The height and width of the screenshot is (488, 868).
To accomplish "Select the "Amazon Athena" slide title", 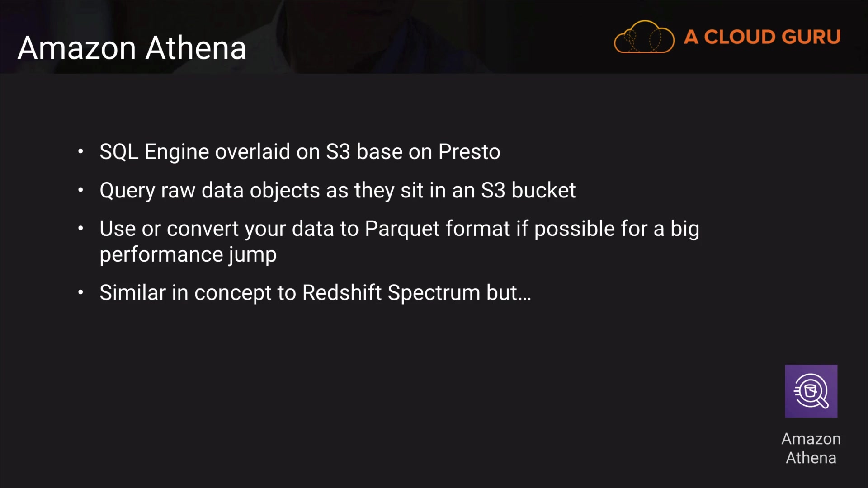I will (x=132, y=48).
